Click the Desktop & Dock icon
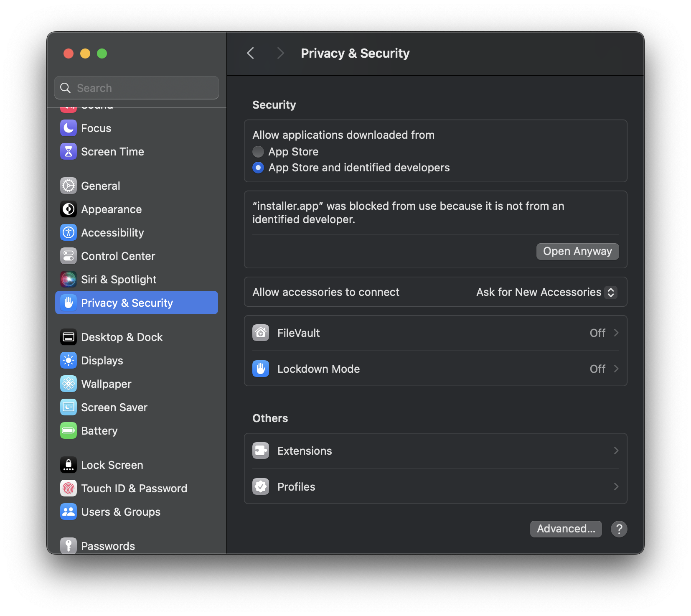691x616 pixels. click(69, 337)
